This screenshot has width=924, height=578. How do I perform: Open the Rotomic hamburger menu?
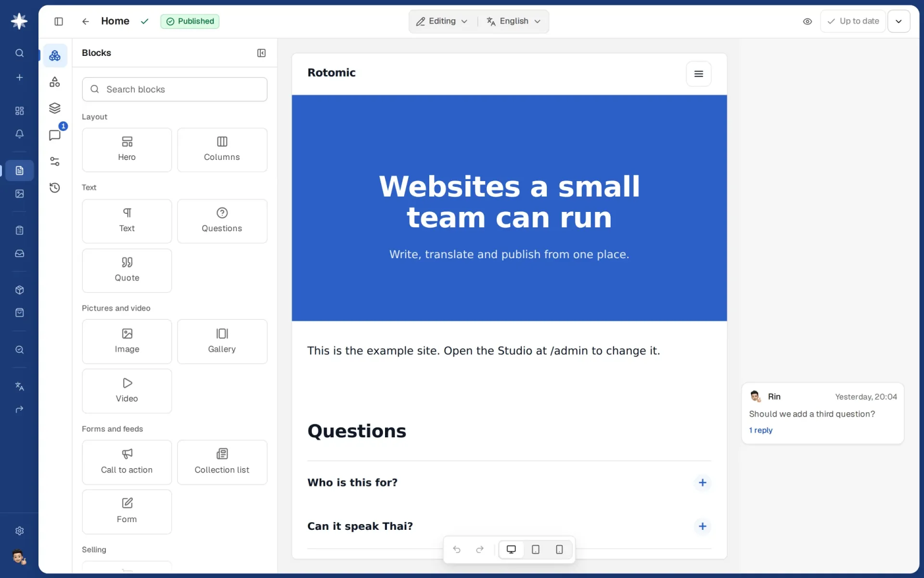pyautogui.click(x=699, y=74)
